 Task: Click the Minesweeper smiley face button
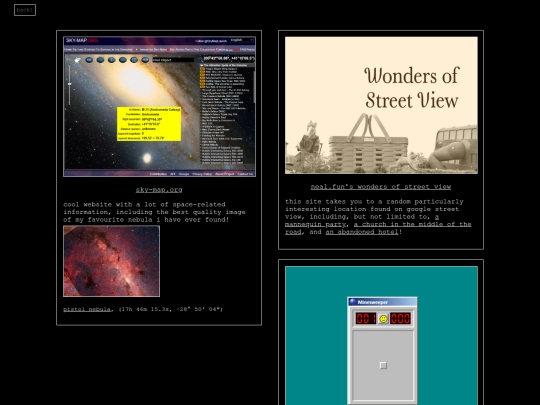tap(383, 319)
